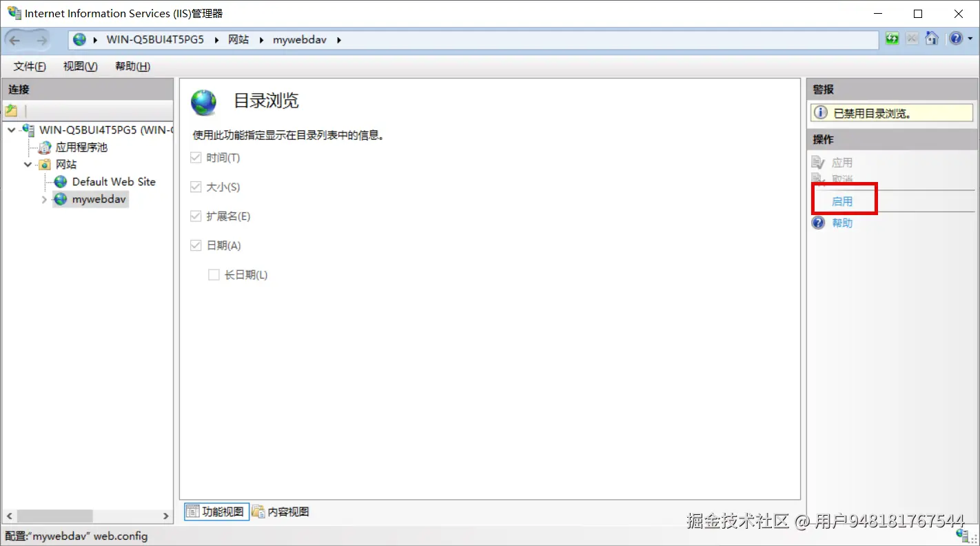The image size is (980, 546).
Task: Toggle the 大小(S) checkbox
Action: (195, 187)
